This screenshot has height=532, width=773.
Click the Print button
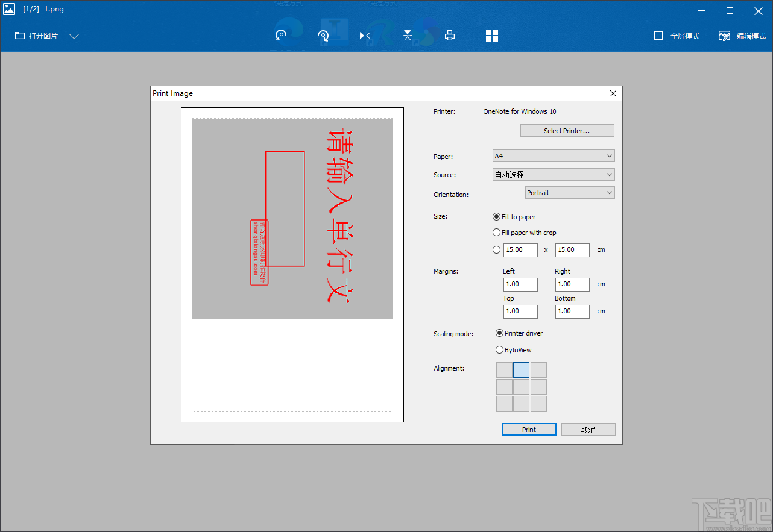(x=529, y=430)
